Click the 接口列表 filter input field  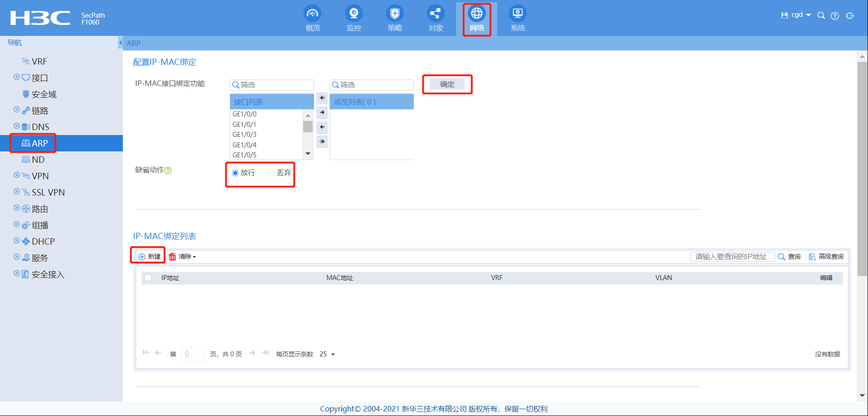[272, 85]
